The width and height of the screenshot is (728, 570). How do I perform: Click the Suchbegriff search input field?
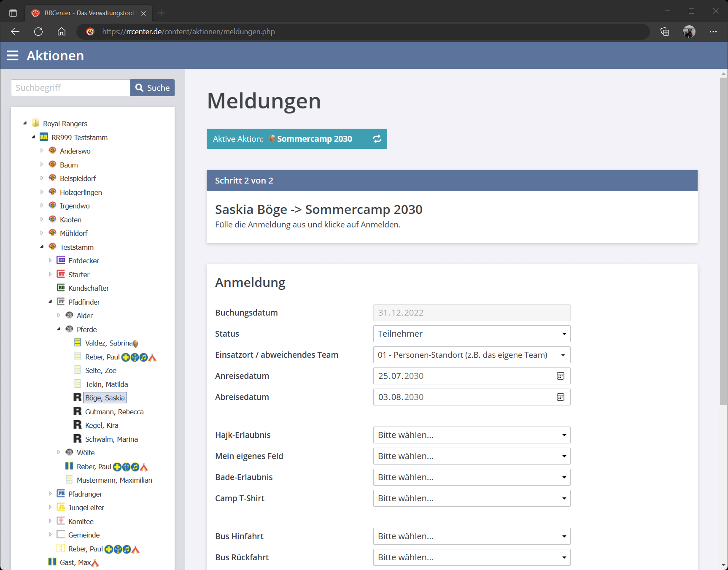pos(70,88)
